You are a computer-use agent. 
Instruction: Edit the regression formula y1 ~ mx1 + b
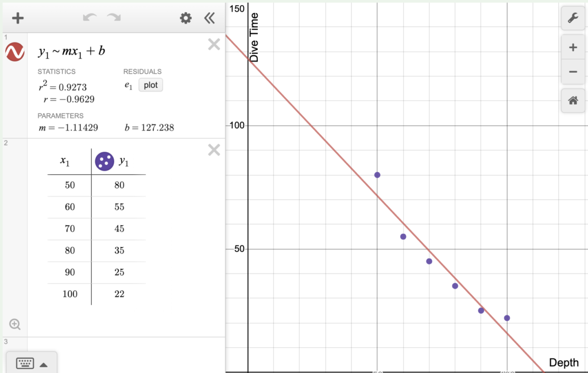coord(71,51)
